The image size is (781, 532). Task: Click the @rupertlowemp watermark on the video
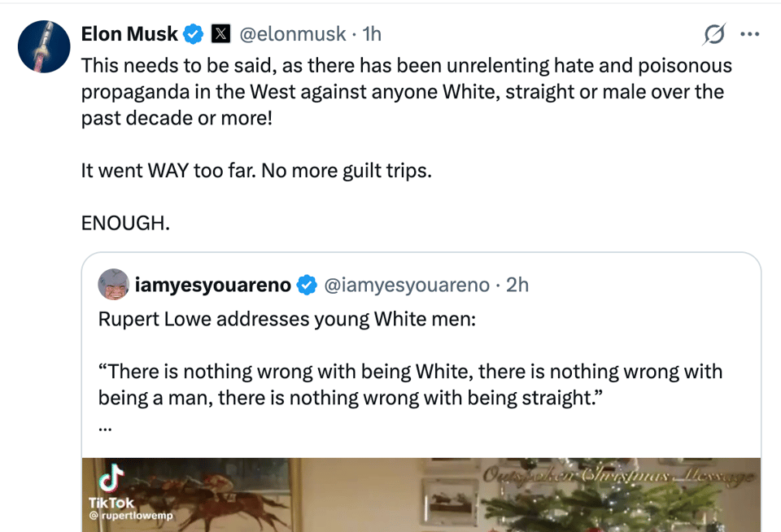pos(130,516)
